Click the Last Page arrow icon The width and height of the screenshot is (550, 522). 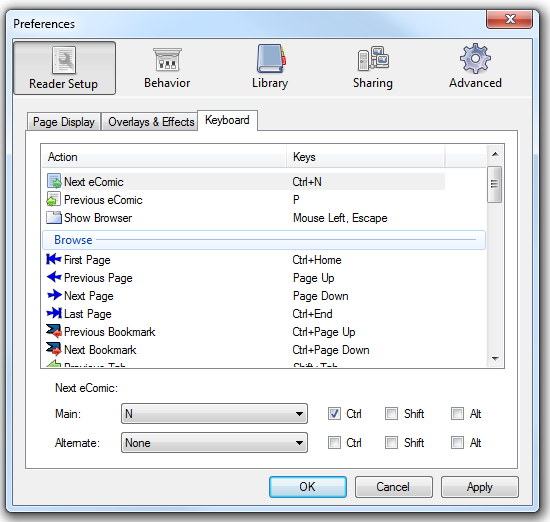(54, 313)
